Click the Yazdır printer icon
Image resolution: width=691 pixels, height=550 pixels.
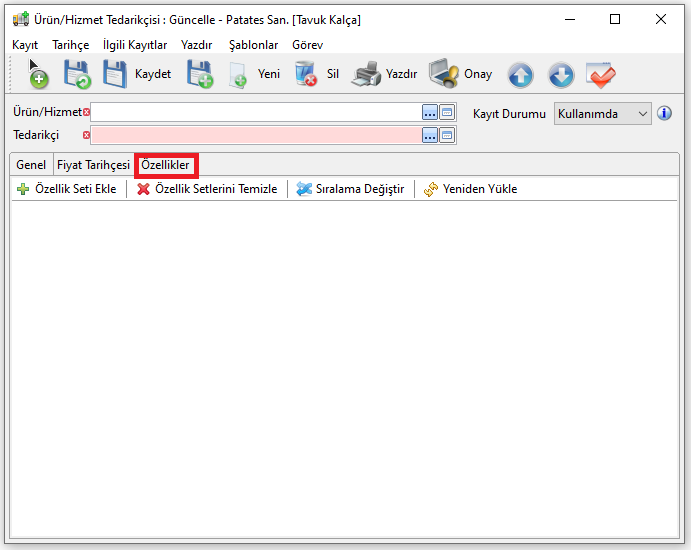pyautogui.click(x=367, y=74)
